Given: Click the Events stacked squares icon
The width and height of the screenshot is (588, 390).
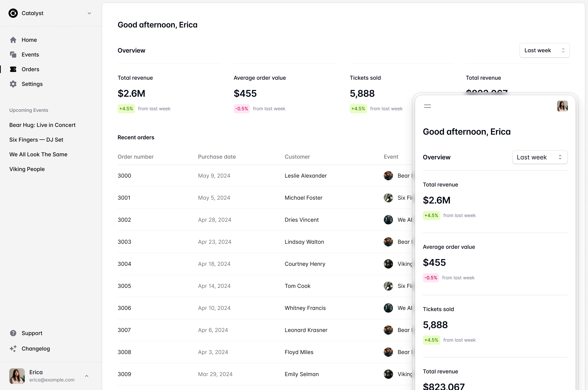Looking at the screenshot, I should tap(13, 55).
